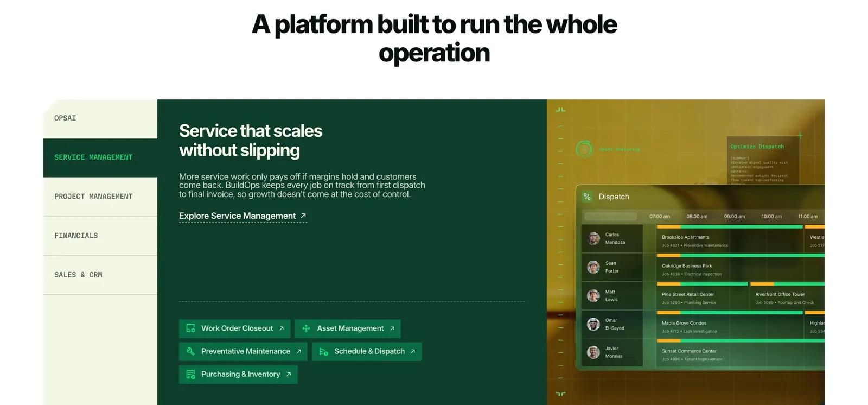This screenshot has height=405, width=868.
Task: Select the Riverfront Office Tower job
Action: [x=787, y=296]
